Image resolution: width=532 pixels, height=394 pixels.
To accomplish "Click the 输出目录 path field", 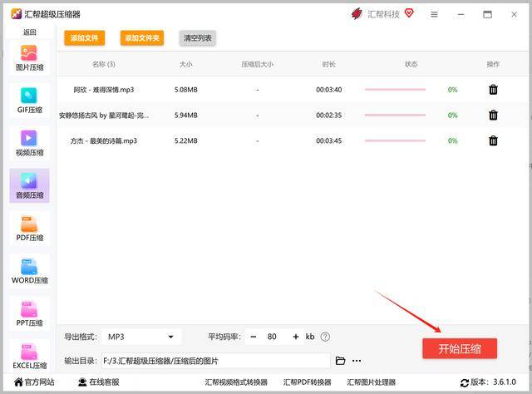I will click(x=216, y=361).
